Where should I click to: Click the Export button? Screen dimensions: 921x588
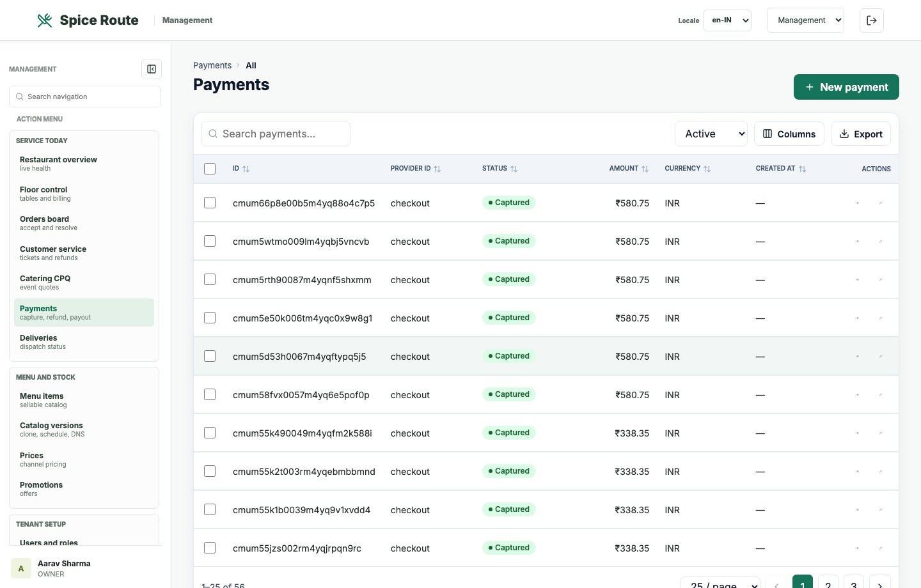point(861,134)
